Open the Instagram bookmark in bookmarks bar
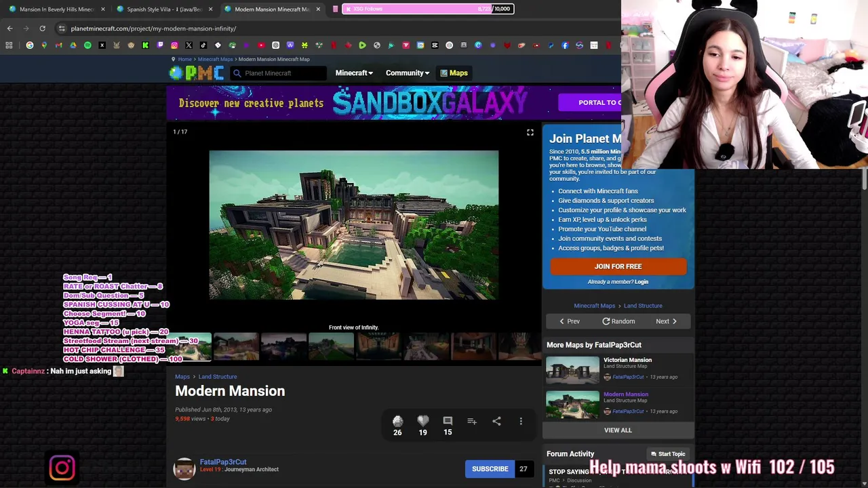868x488 pixels. [x=174, y=45]
